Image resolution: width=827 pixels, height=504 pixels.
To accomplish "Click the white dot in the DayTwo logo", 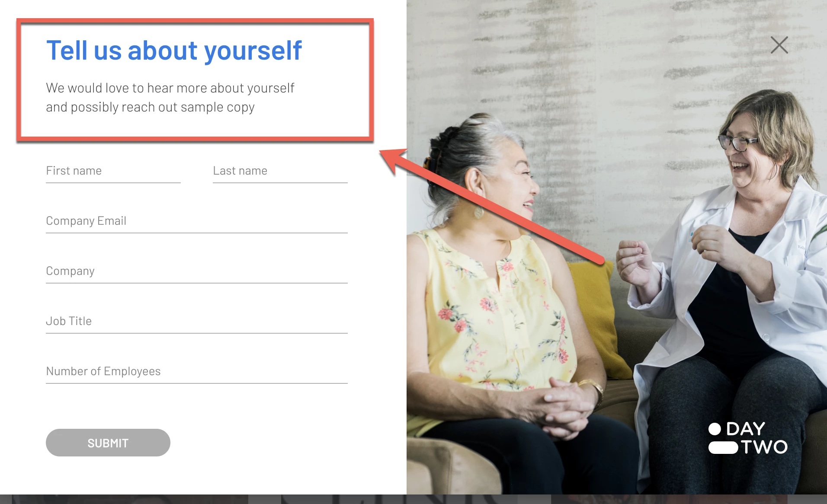I will click(x=715, y=429).
